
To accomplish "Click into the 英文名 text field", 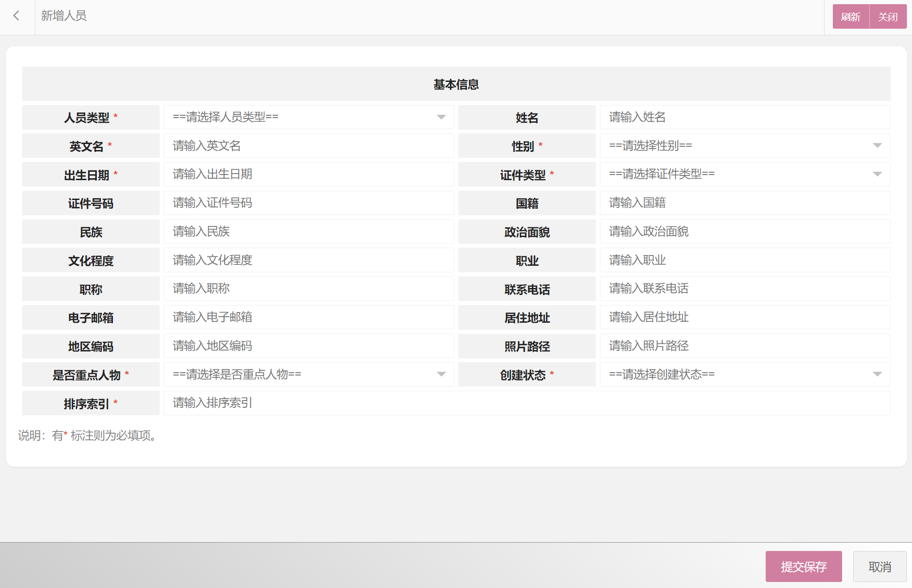I will coord(308,146).
